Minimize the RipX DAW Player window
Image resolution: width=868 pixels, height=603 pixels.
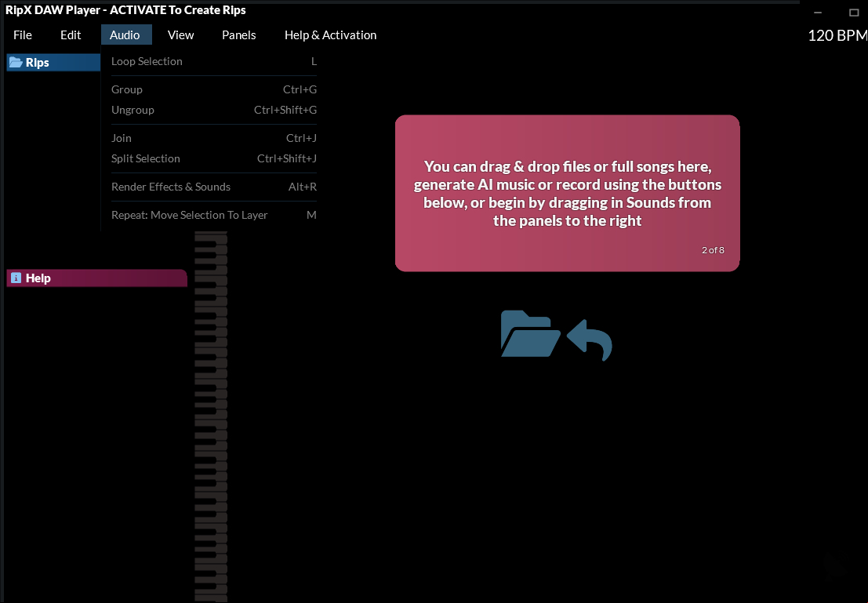click(818, 13)
